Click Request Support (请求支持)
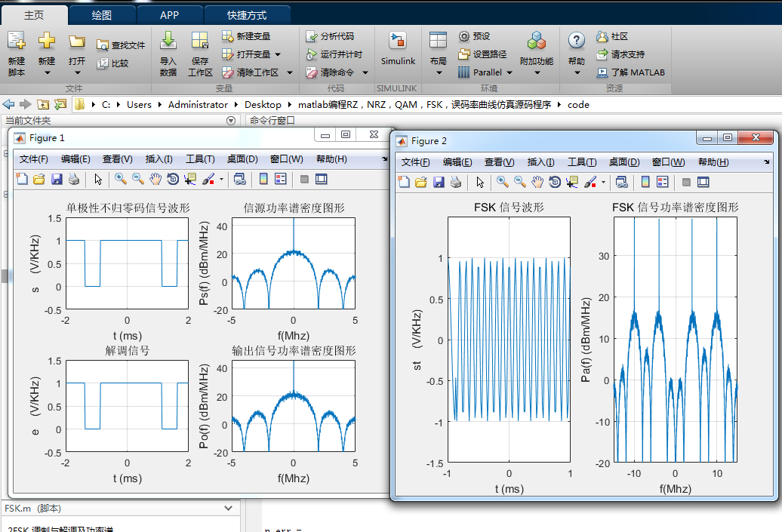Image resolution: width=782 pixels, height=532 pixels. pyautogui.click(x=620, y=54)
